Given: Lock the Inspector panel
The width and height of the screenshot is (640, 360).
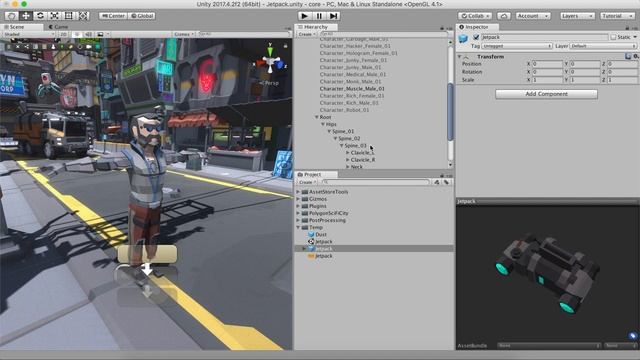Looking at the screenshot, I should [627, 28].
